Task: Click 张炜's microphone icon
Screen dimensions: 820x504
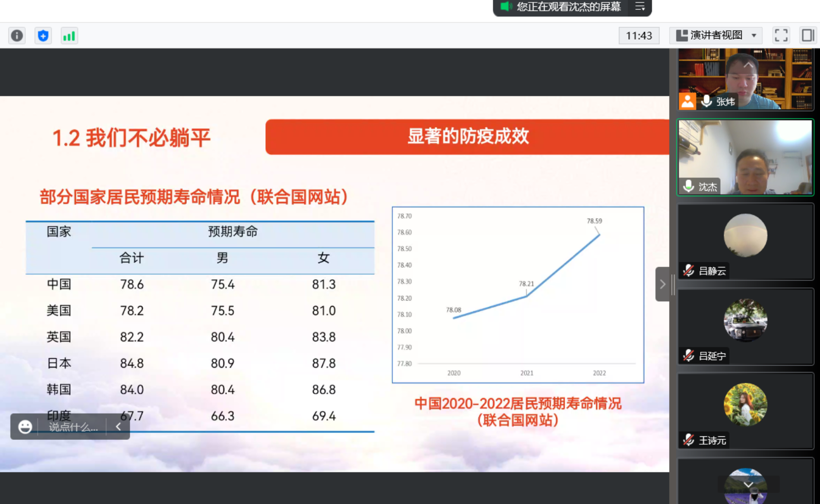Action: [707, 101]
